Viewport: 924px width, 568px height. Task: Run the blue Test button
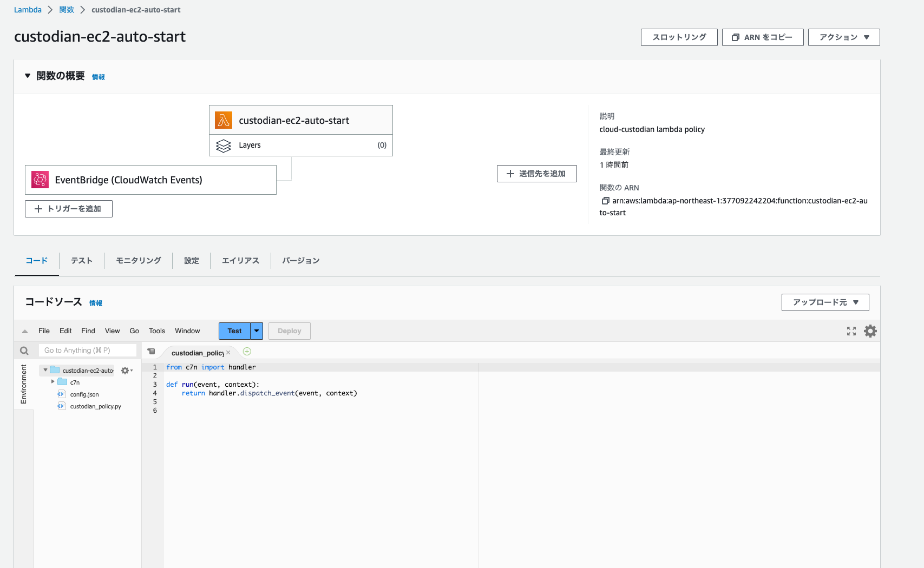click(234, 331)
